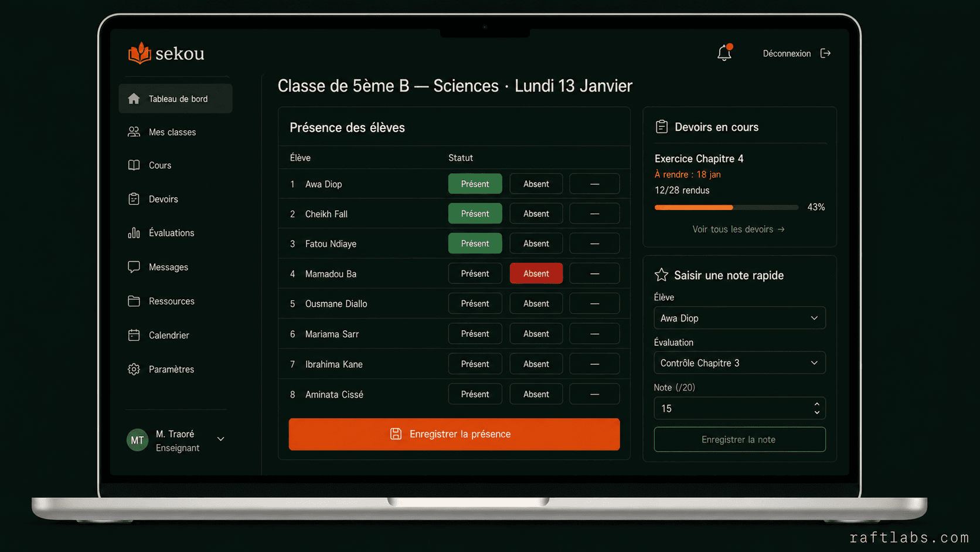This screenshot has width=980, height=552.
Task: Click the Évaluations bar chart icon
Action: click(x=134, y=233)
